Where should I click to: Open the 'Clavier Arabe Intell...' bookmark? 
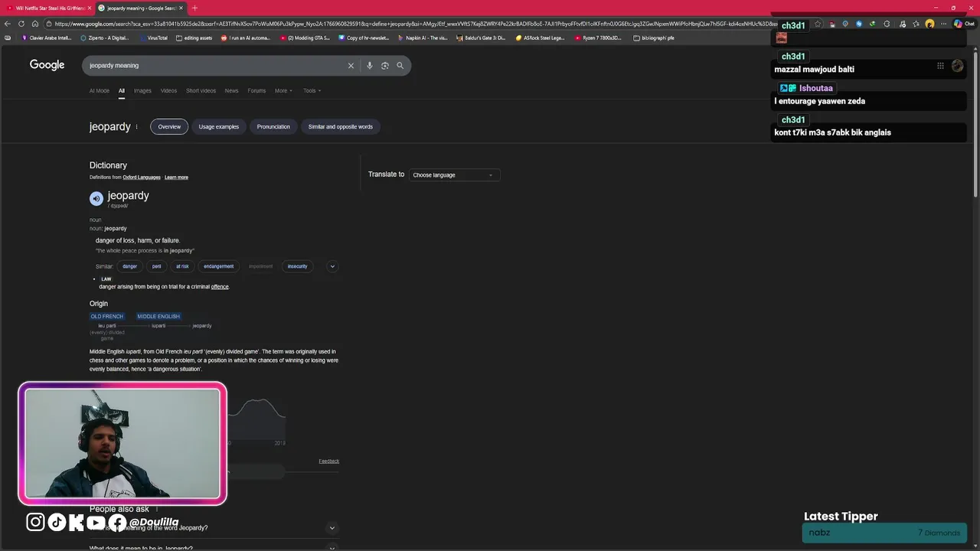[46, 37]
